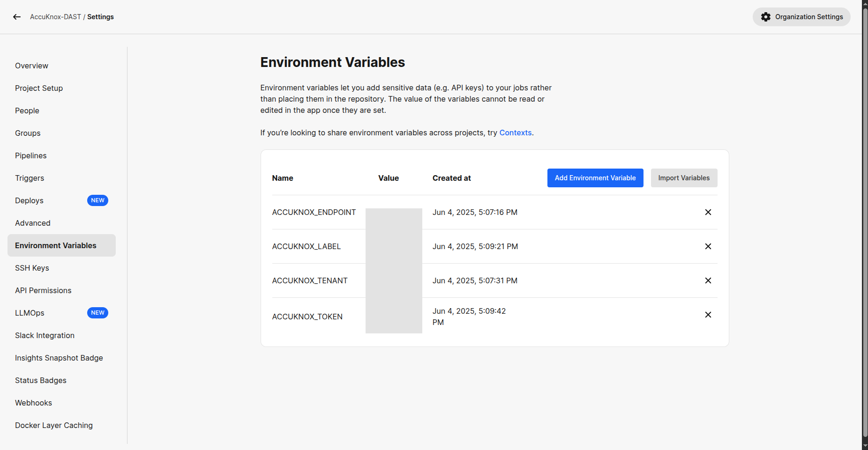The width and height of the screenshot is (868, 450).
Task: Click ACCUKNOX_ENDPOINT variable name
Action: coord(314,212)
